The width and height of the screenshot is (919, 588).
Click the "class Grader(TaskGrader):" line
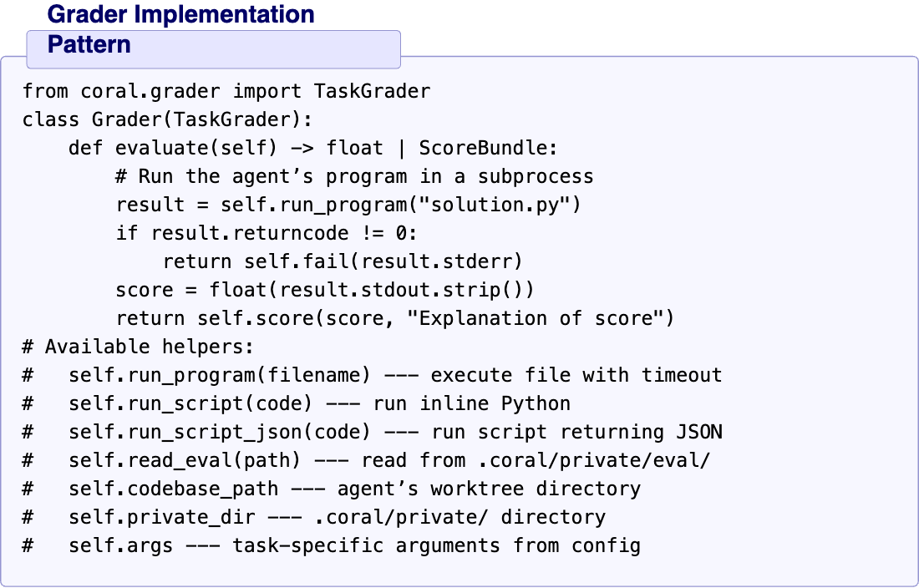[168, 119]
